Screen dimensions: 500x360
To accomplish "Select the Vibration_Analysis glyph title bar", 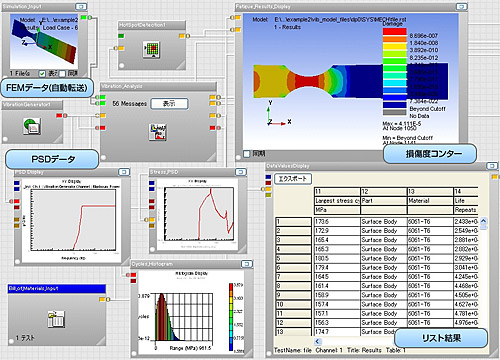I will point(158,87).
